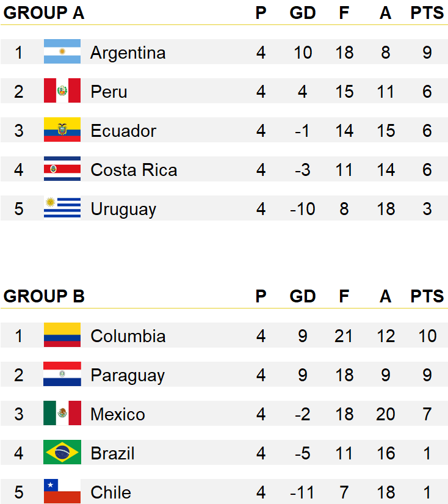Click Group B GD column header
Screen dimensions: 448x504
[x=303, y=296]
